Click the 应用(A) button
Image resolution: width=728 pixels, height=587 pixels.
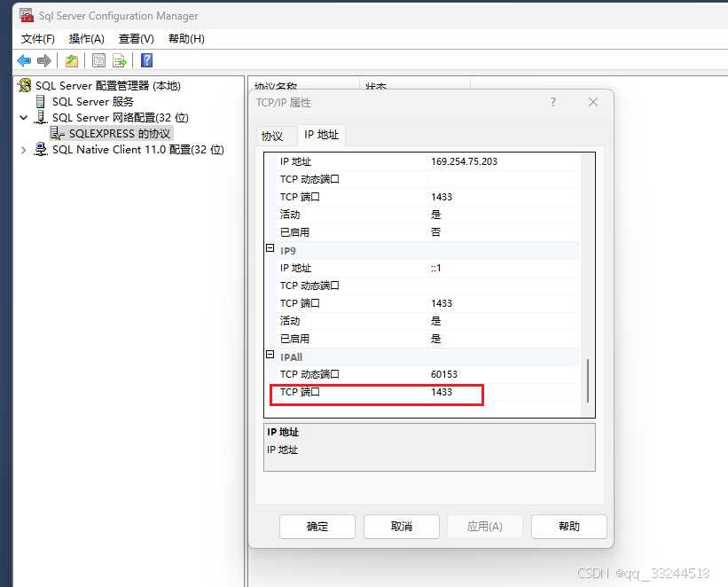[484, 526]
